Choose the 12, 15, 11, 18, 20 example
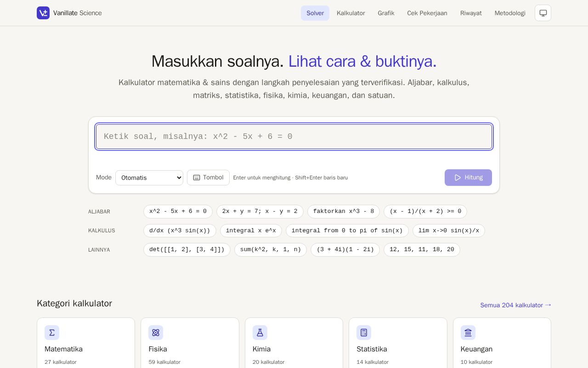The width and height of the screenshot is (588, 368). (422, 250)
